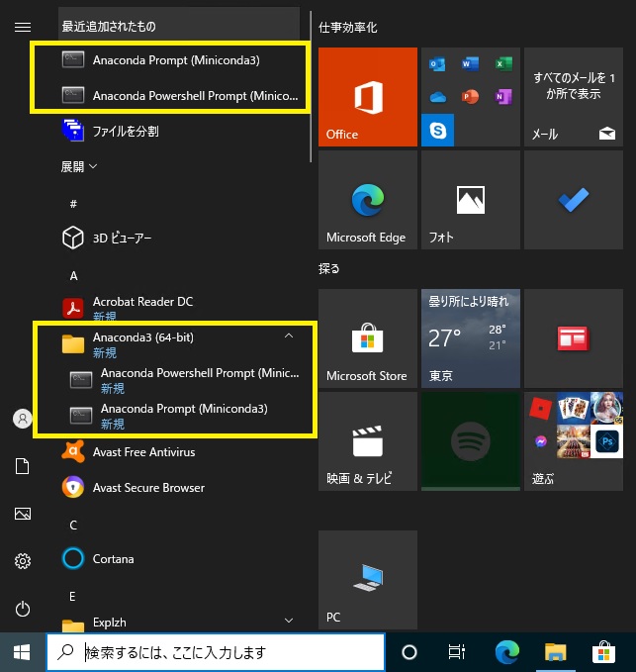
Task: Click the 仕事効率化 group header
Action: (x=348, y=28)
